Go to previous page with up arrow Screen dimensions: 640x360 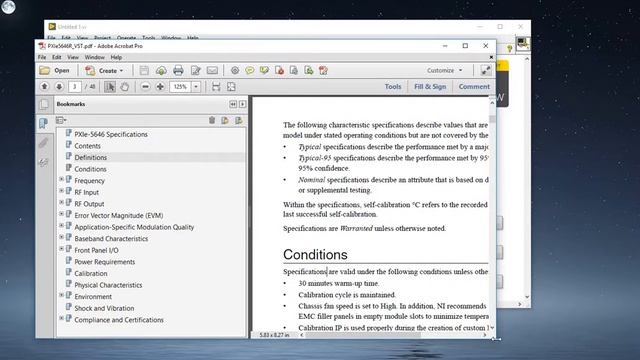click(x=44, y=87)
